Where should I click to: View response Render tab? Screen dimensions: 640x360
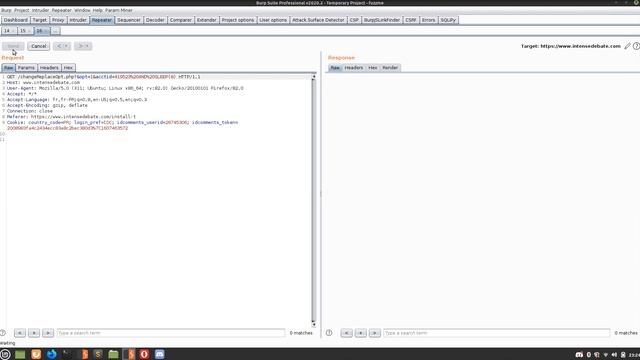(390, 68)
